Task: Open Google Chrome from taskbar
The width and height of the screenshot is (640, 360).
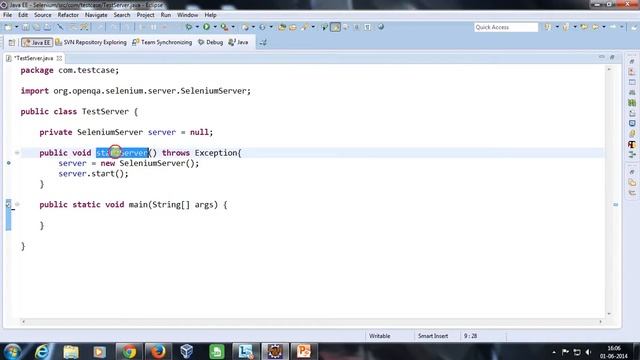Action: pyautogui.click(x=129, y=351)
